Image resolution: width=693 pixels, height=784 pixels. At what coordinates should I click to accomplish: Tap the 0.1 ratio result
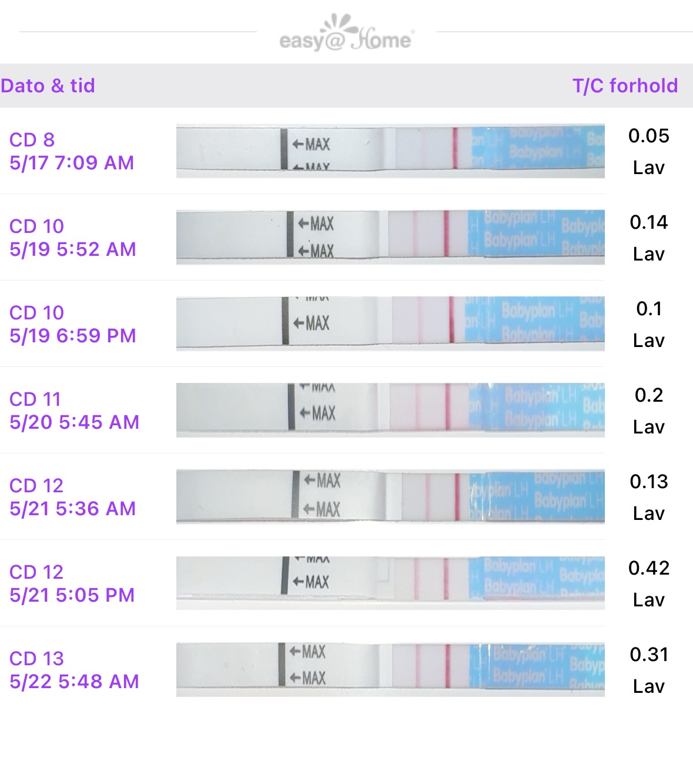coord(648,309)
